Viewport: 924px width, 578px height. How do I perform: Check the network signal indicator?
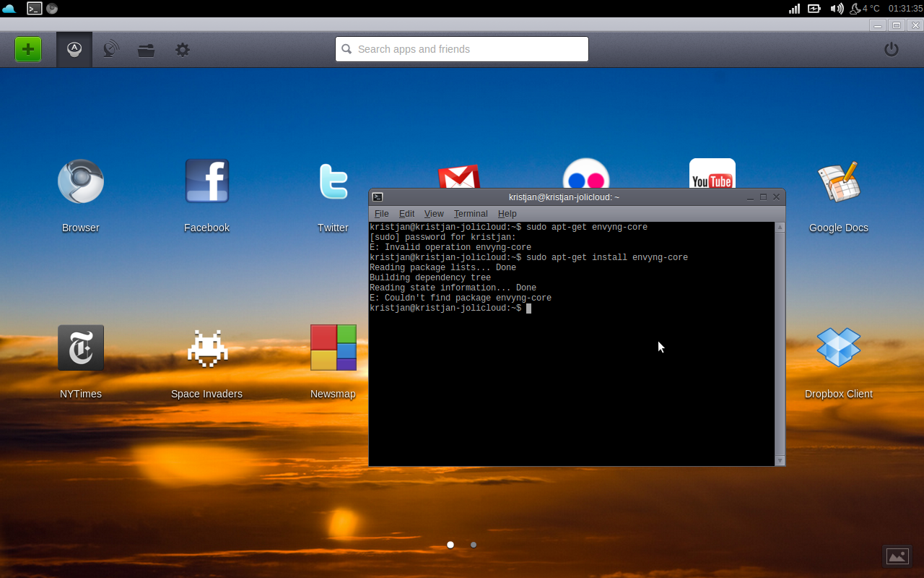point(794,9)
